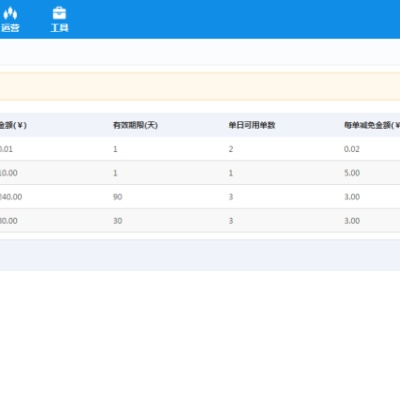Open the 运营 navigation item
Image resolution: width=400 pixels, height=400 pixels.
pos(10,19)
